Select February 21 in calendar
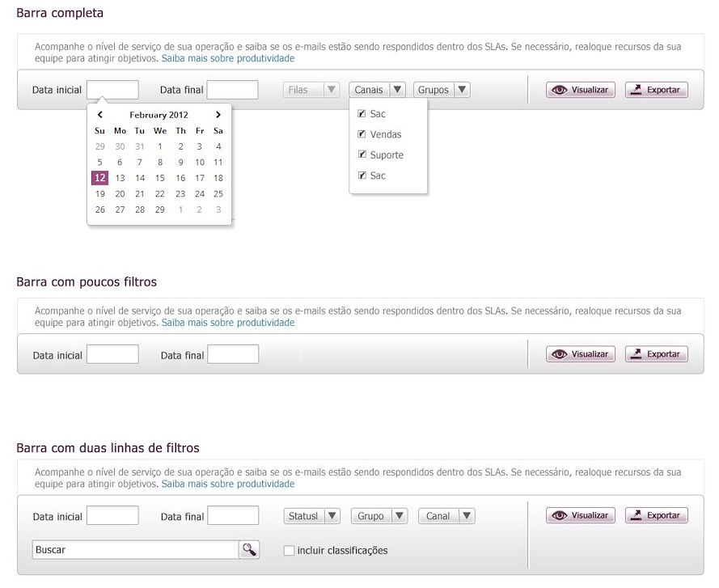The width and height of the screenshot is (719, 588). click(x=140, y=194)
